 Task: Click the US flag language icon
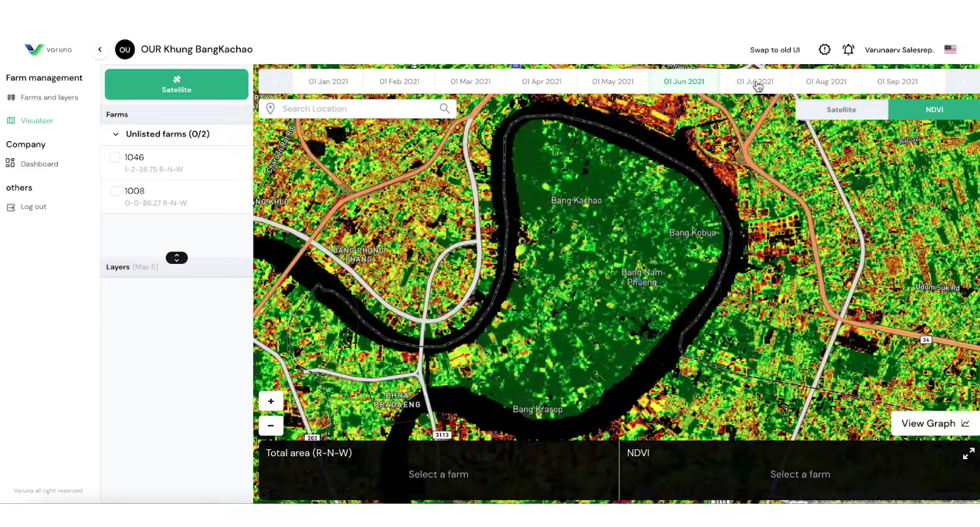point(950,49)
